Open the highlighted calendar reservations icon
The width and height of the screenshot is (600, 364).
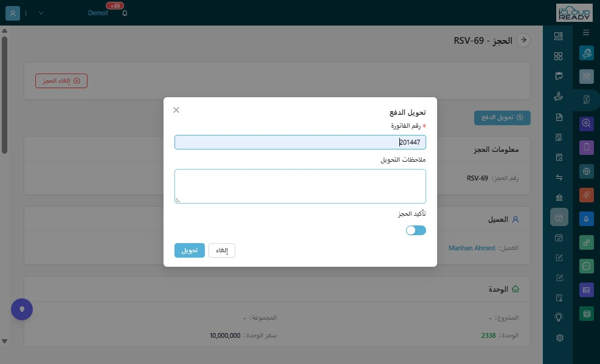[559, 217]
